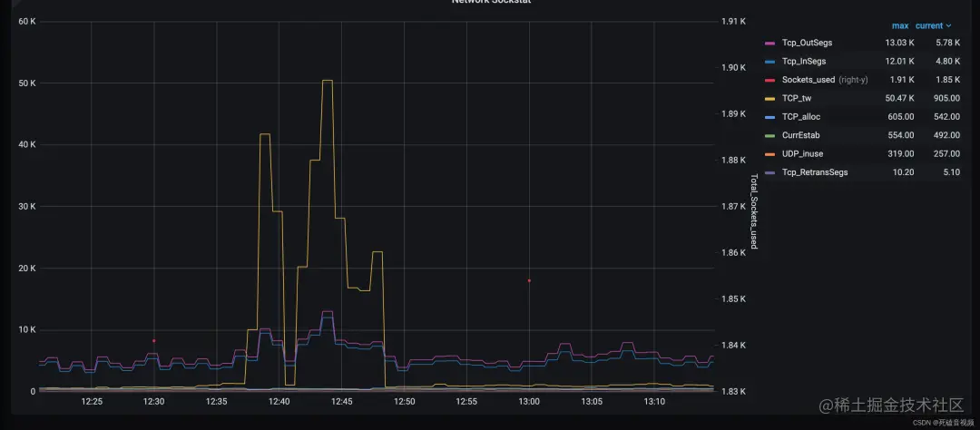Click the TCP_tw max value 50.47 K
The height and width of the screenshot is (430, 980).
click(x=899, y=98)
